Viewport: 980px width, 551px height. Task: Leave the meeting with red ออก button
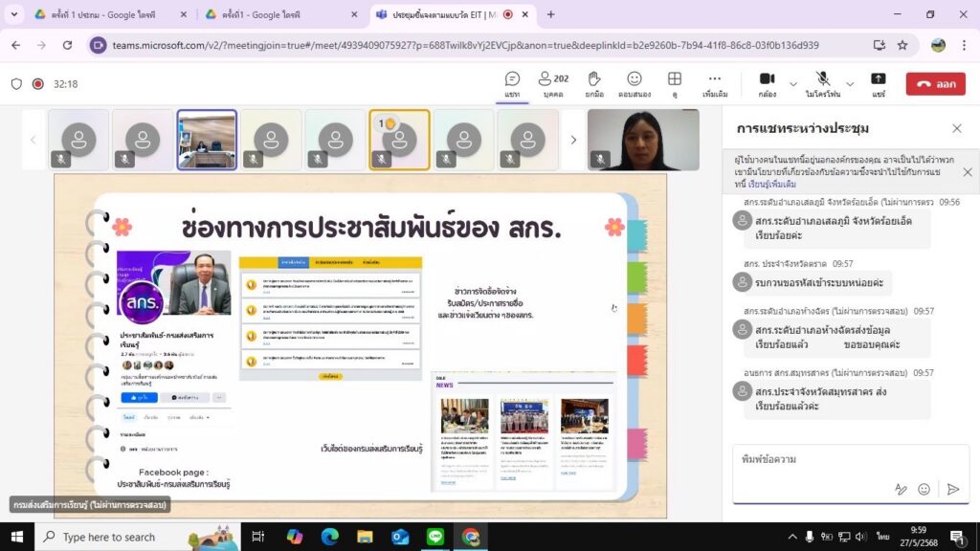coord(936,84)
